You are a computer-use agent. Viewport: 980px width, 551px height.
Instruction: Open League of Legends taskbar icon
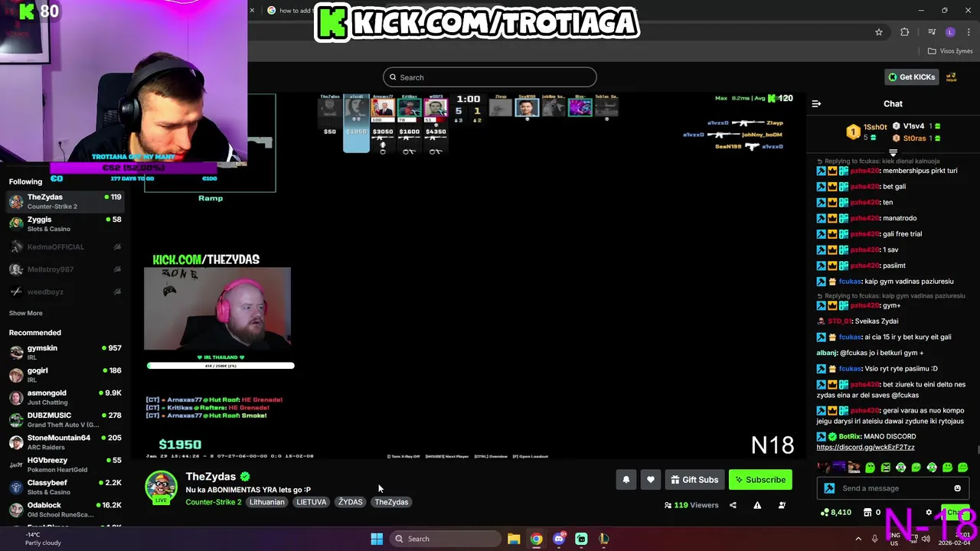pyautogui.click(x=604, y=539)
